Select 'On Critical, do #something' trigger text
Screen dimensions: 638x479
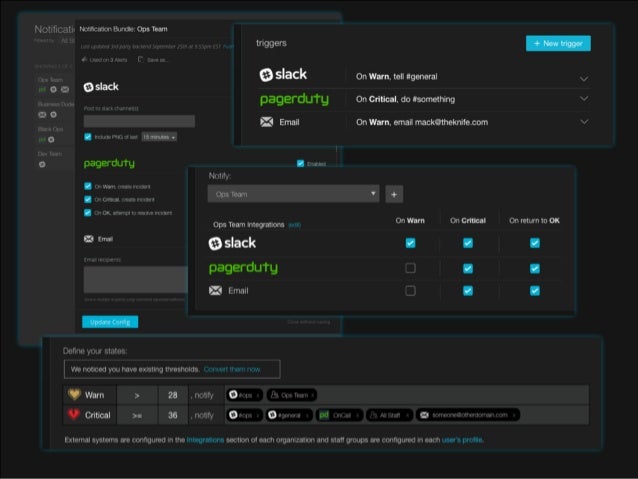tap(405, 99)
